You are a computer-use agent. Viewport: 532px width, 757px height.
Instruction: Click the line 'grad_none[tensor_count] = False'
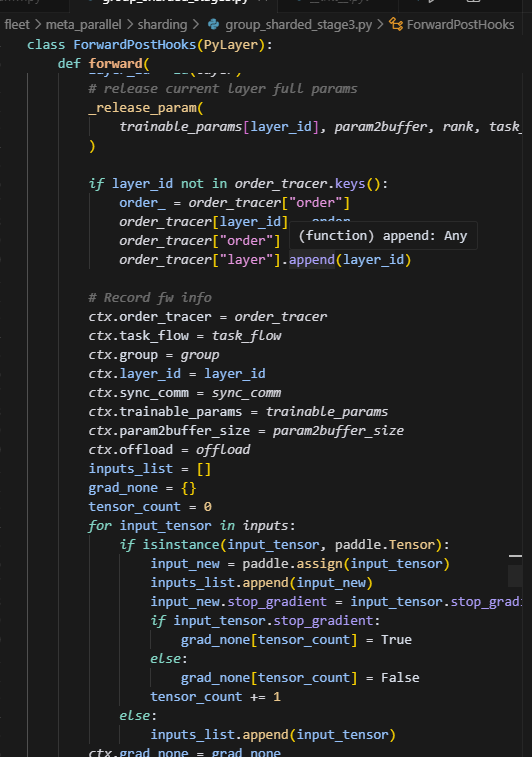tap(300, 678)
